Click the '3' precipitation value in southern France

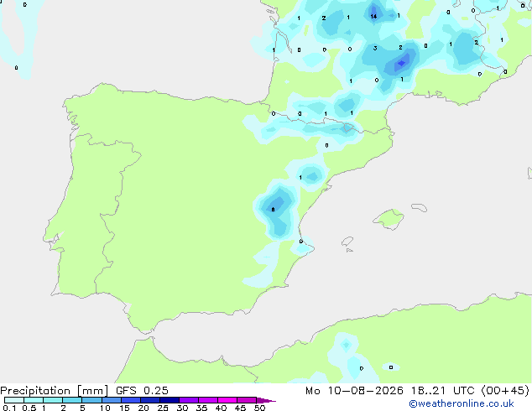coord(375,48)
